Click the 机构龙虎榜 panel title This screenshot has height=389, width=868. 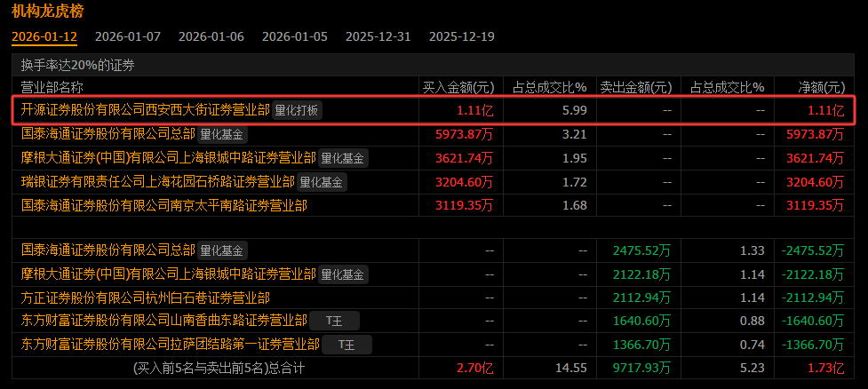coord(48,10)
